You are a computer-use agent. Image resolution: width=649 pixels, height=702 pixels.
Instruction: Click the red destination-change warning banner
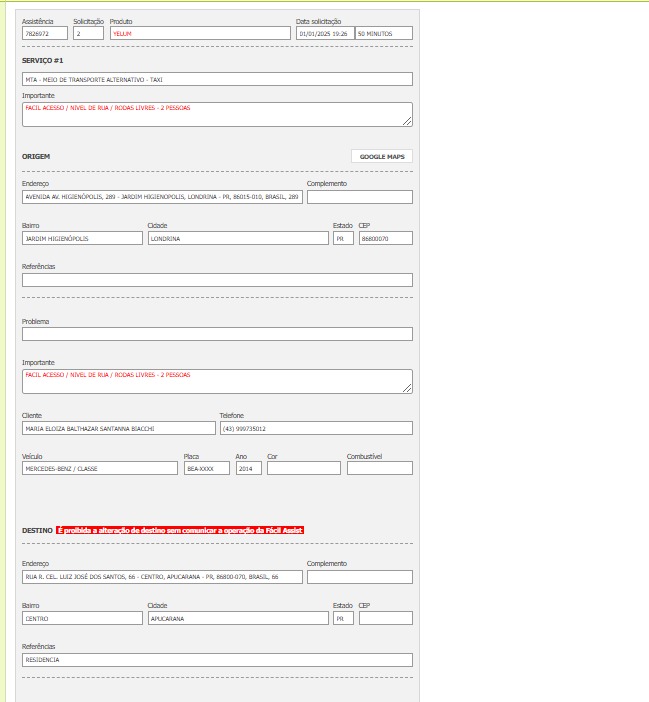point(180,530)
